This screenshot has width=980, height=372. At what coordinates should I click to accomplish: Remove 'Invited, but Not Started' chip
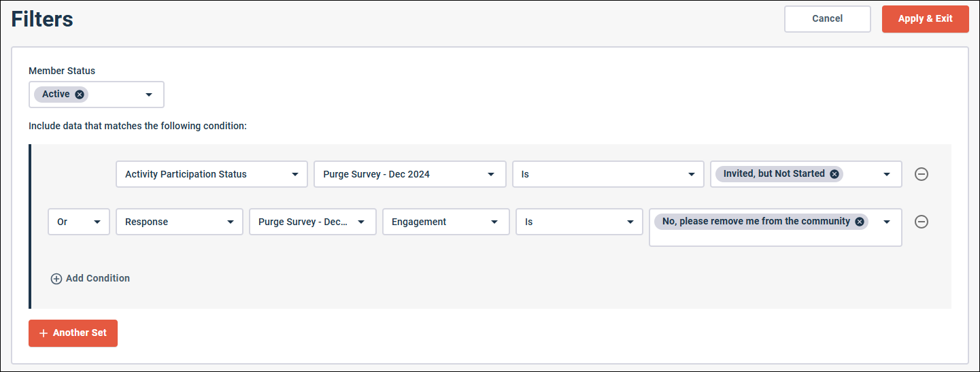pyautogui.click(x=834, y=174)
